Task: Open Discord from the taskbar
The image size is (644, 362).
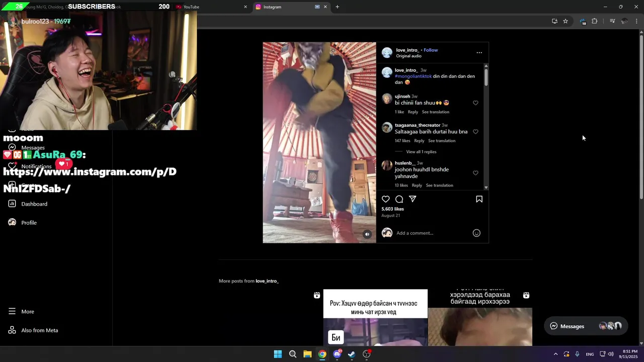Action: pos(337,354)
